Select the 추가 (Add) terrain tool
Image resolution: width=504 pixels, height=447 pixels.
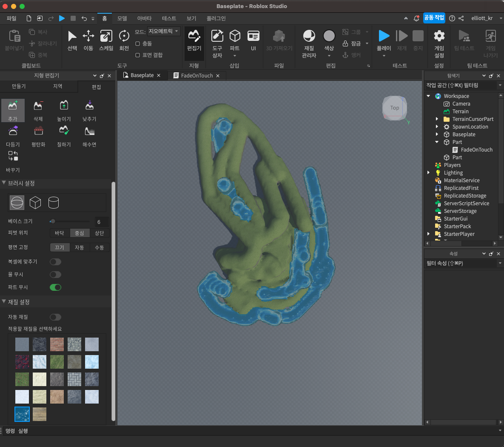point(13,110)
